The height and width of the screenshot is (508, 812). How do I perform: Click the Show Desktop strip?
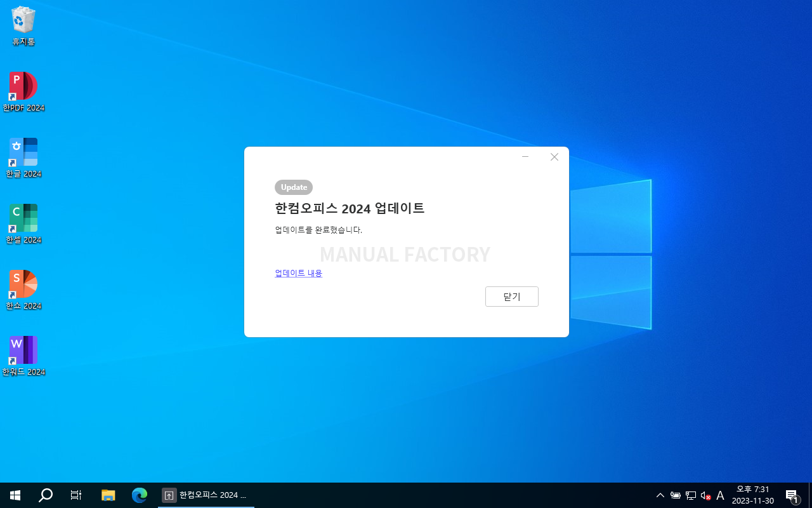click(810, 495)
